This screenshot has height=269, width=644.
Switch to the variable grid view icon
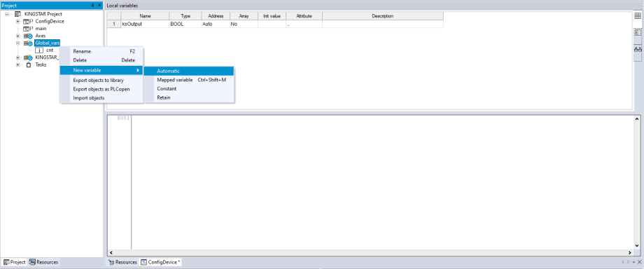point(638,16)
